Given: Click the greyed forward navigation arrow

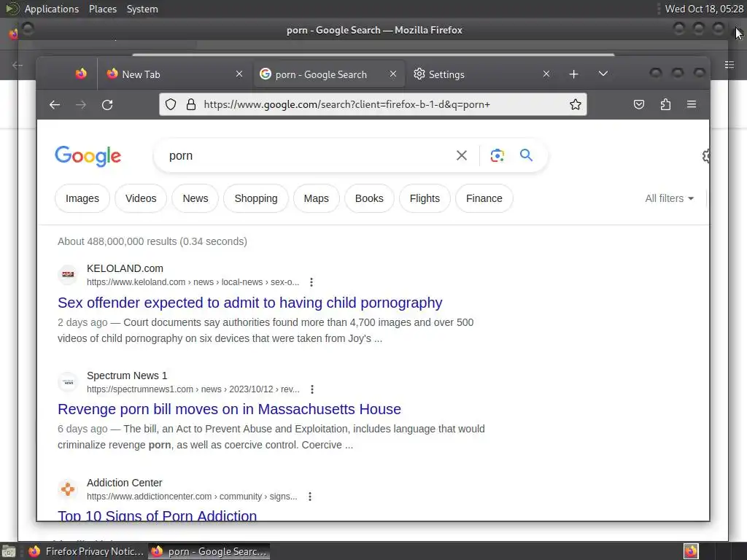Looking at the screenshot, I should click(x=81, y=105).
